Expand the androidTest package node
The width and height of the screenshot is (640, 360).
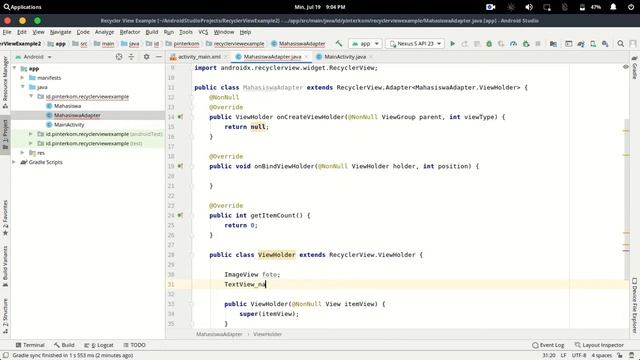[31, 134]
